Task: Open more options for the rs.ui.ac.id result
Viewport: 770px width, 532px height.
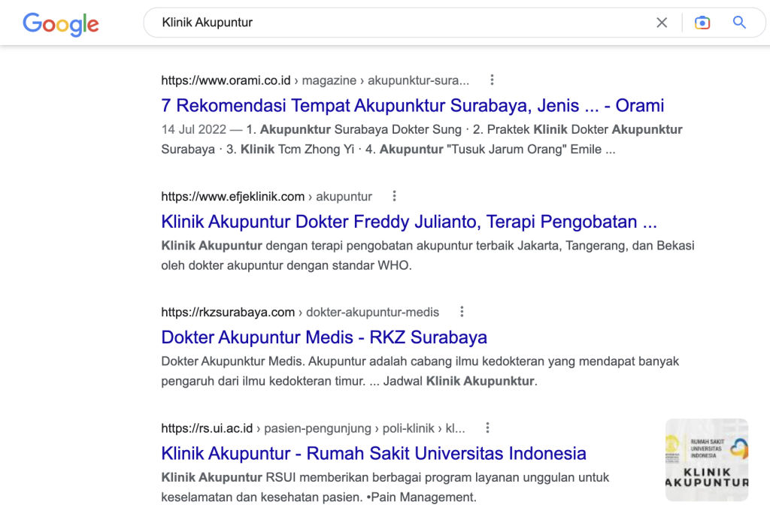Action: coord(487,428)
